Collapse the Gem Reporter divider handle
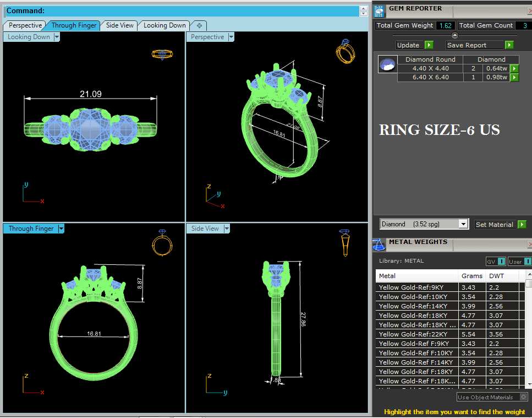Image resolution: width=532 pixels, height=418 pixels. tap(454, 35)
